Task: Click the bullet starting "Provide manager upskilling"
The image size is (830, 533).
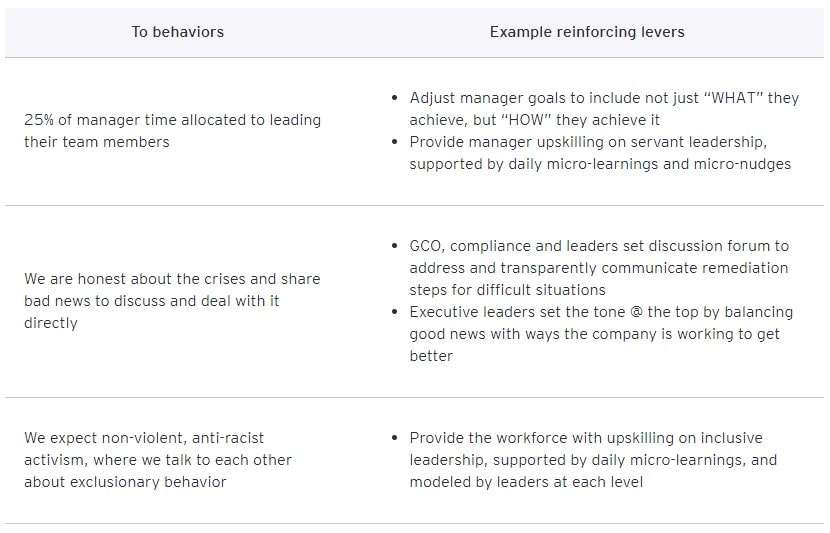Action: (x=600, y=153)
